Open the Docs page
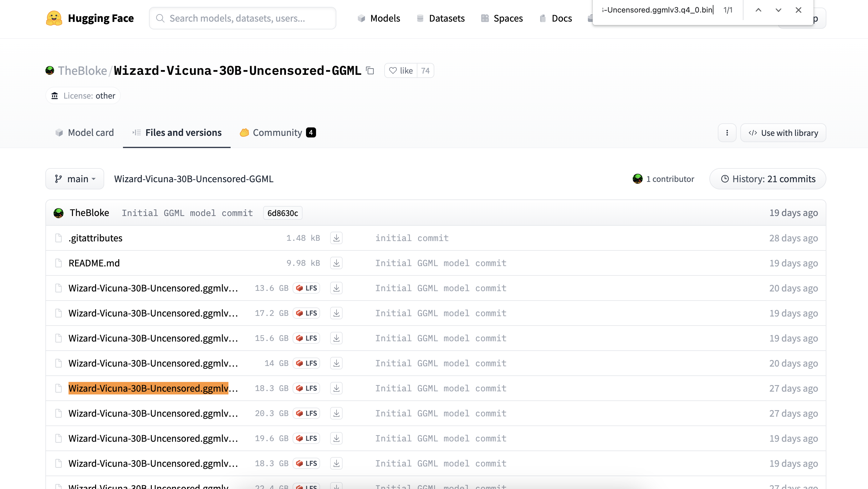Viewport: 868px width, 489px height. [x=555, y=18]
